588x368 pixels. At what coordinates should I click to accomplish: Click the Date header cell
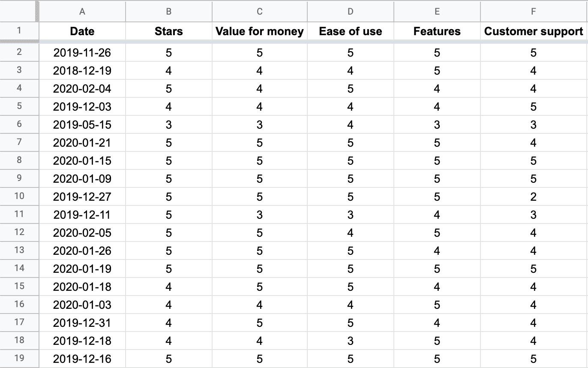[82, 31]
